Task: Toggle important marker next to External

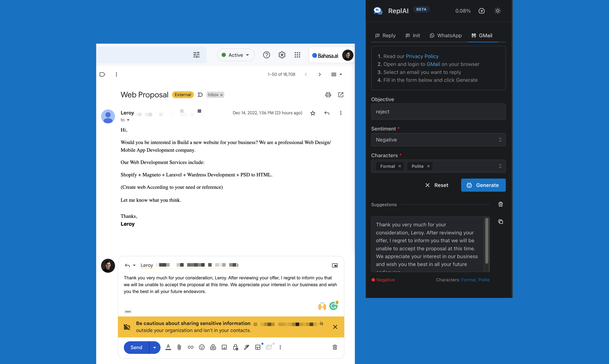Action: (x=200, y=95)
